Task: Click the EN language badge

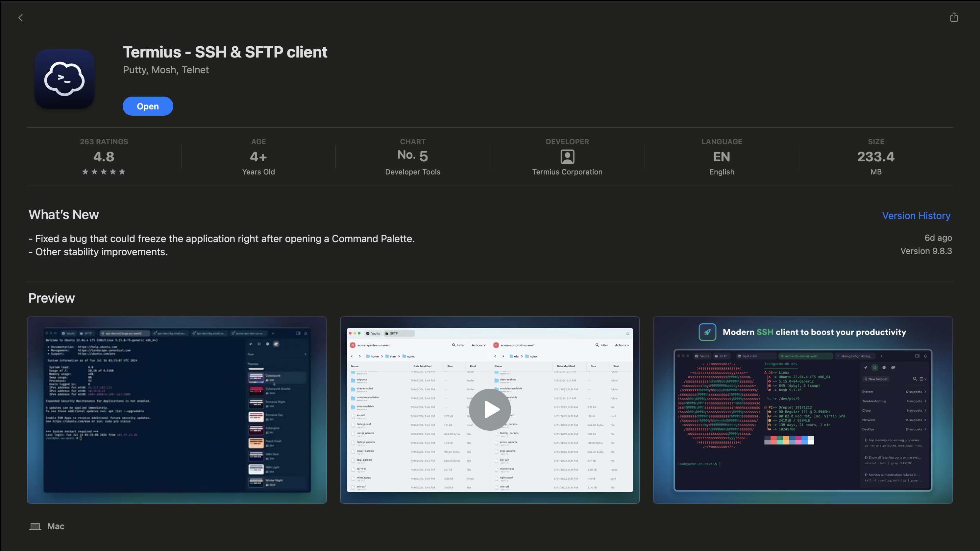Action: pyautogui.click(x=722, y=156)
